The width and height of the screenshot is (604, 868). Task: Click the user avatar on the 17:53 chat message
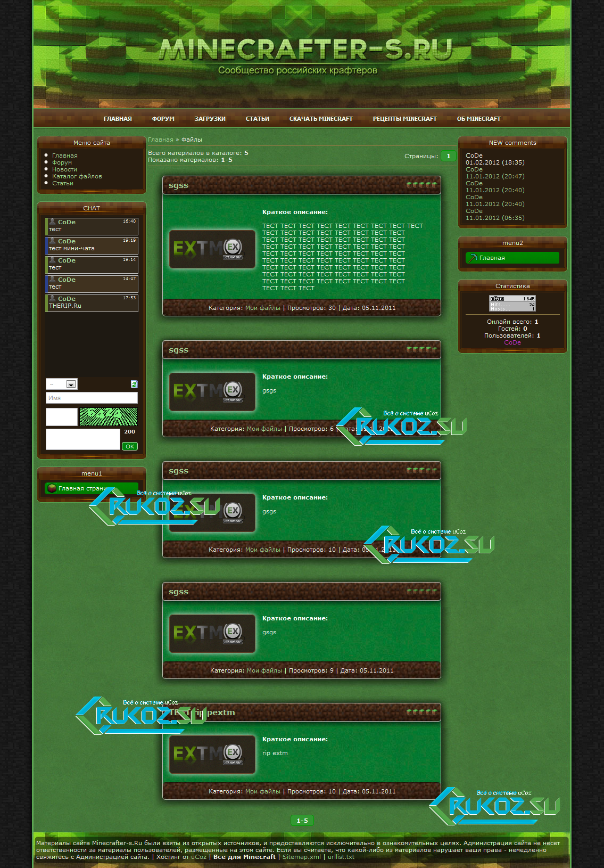[52, 298]
